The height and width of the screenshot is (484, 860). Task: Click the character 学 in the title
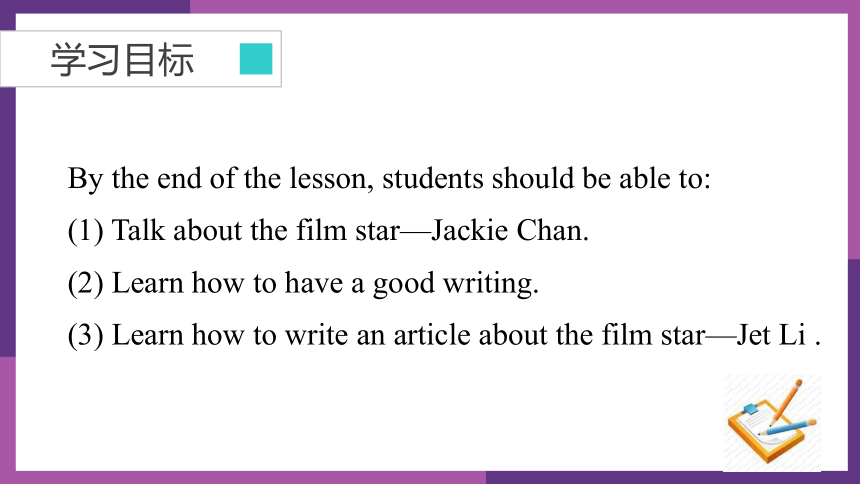pyautogui.click(x=68, y=59)
